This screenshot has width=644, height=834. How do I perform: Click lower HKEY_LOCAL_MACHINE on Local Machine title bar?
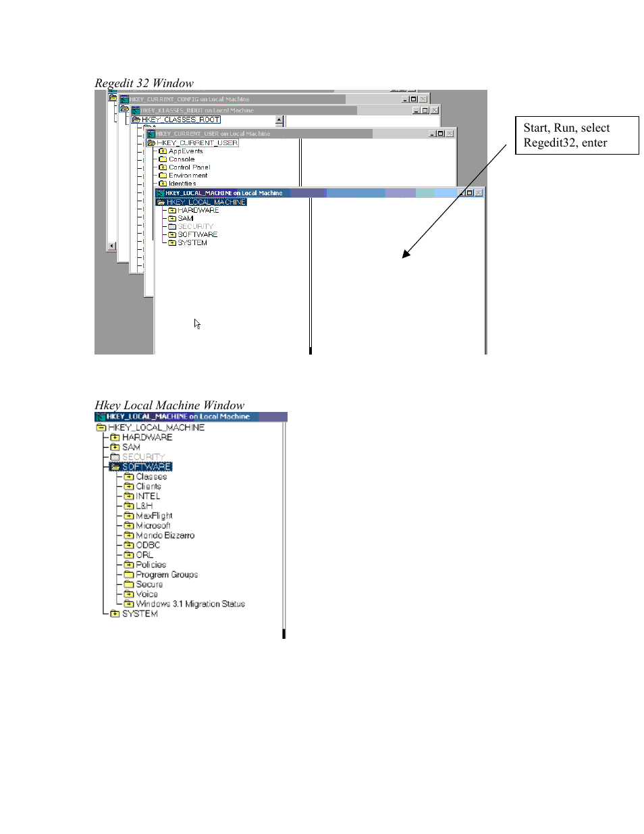coord(191,417)
